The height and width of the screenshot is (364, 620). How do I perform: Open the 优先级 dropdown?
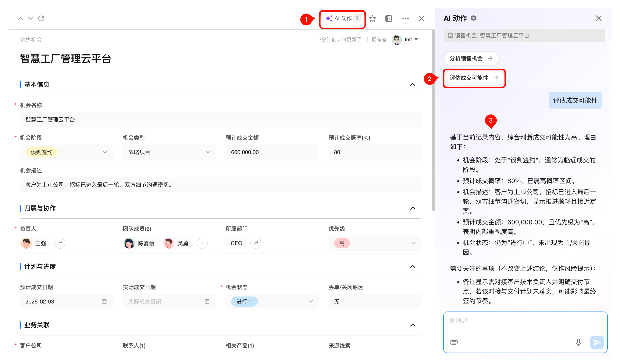pos(413,243)
